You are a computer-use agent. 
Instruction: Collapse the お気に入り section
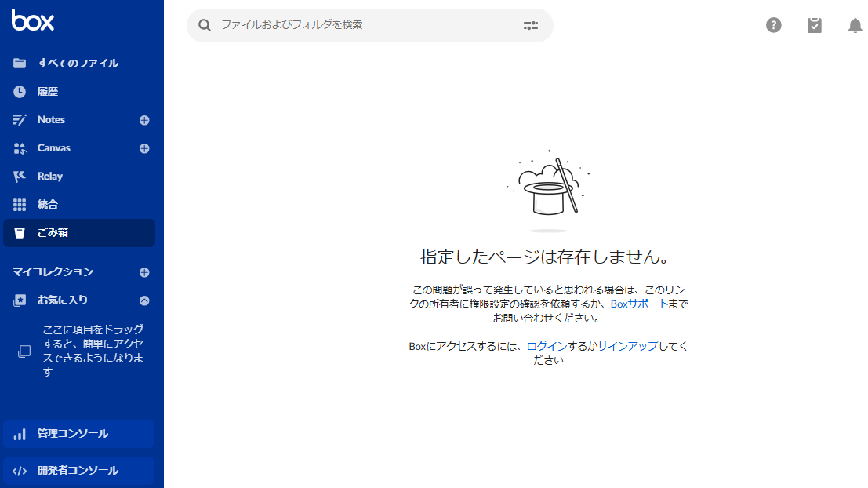[144, 300]
